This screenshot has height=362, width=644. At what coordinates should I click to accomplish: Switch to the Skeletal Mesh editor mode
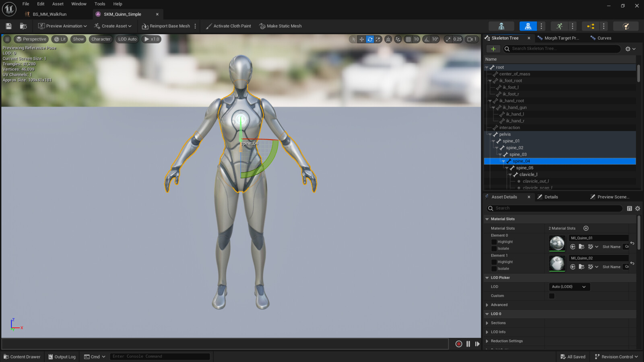pos(528,26)
